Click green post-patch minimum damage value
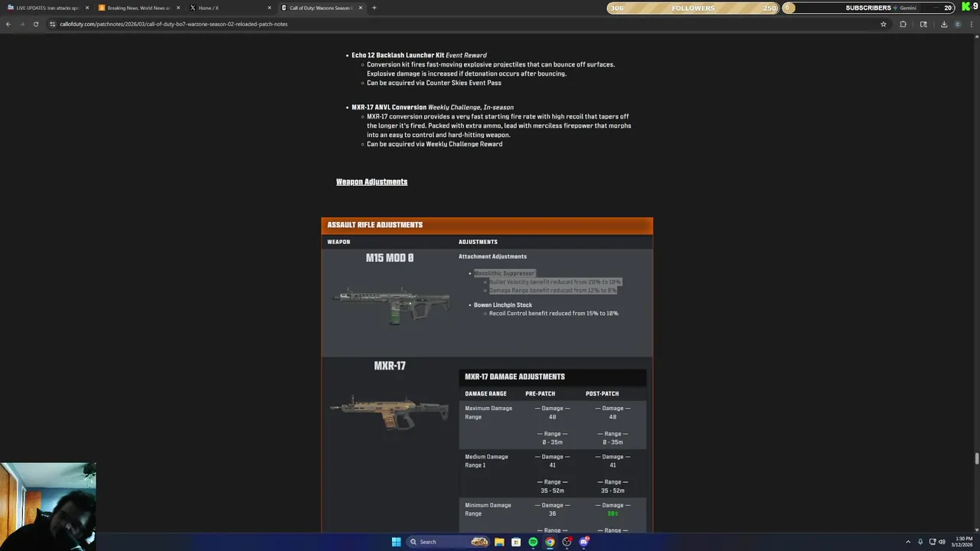980x551 pixels. pyautogui.click(x=612, y=514)
